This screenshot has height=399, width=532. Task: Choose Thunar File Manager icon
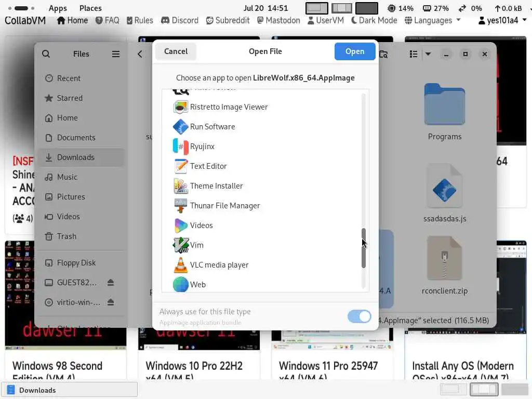tap(180, 206)
